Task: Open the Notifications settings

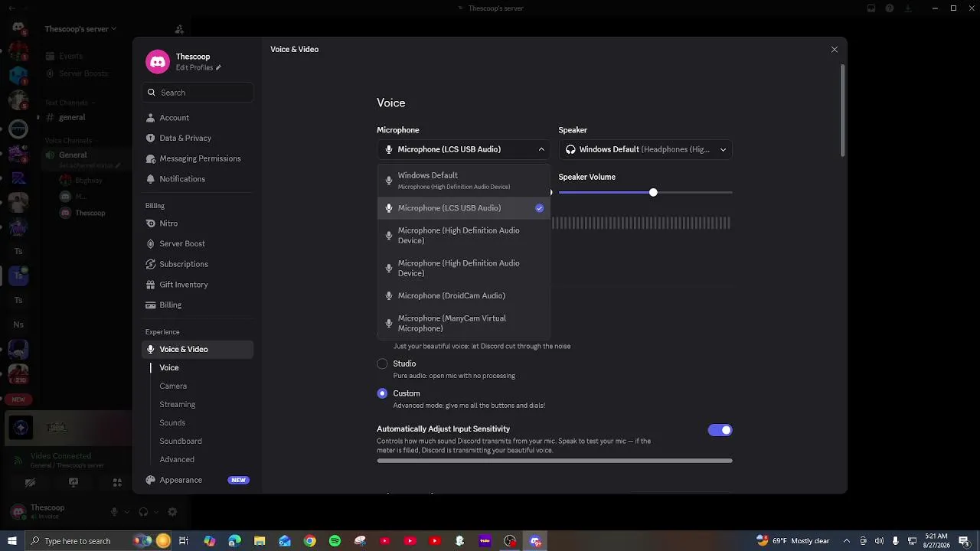Action: pyautogui.click(x=199, y=179)
